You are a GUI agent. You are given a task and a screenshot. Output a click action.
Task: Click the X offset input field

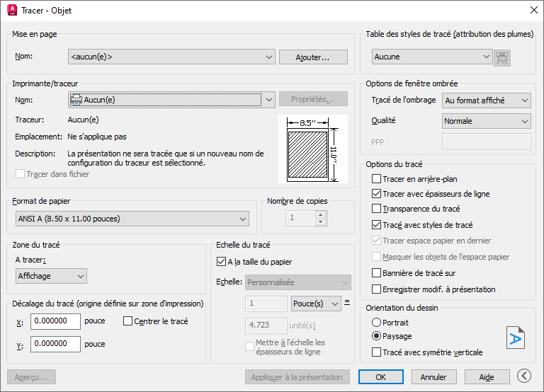click(x=55, y=321)
